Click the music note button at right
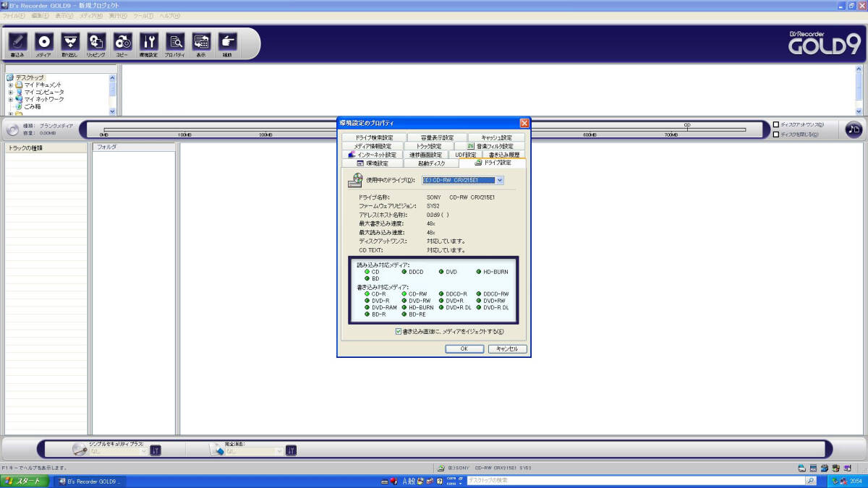The width and height of the screenshot is (868, 488). coord(854,129)
